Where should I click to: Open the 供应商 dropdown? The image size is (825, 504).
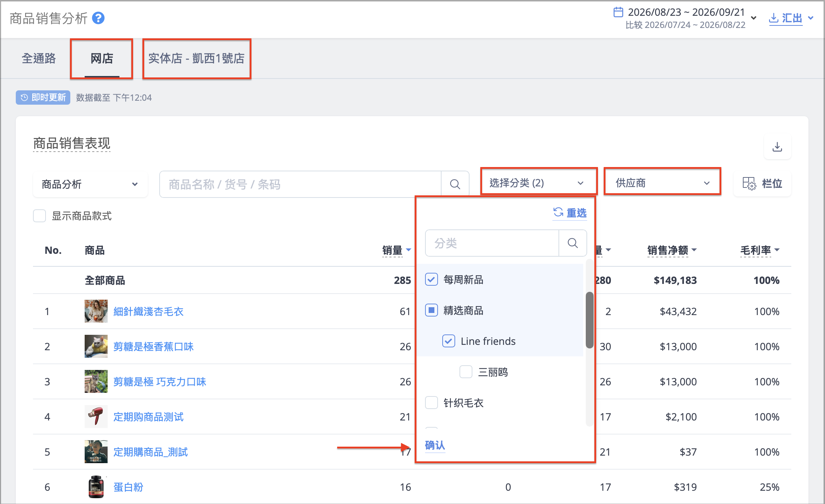662,183
